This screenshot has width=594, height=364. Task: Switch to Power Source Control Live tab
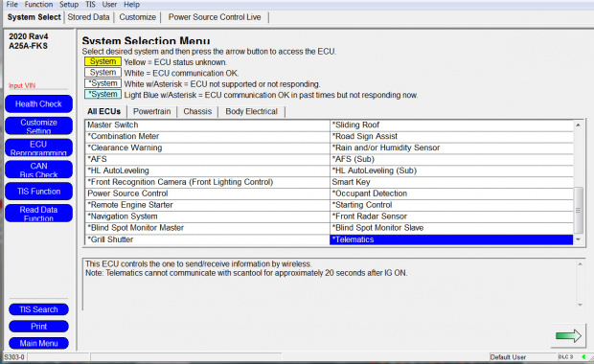point(215,17)
